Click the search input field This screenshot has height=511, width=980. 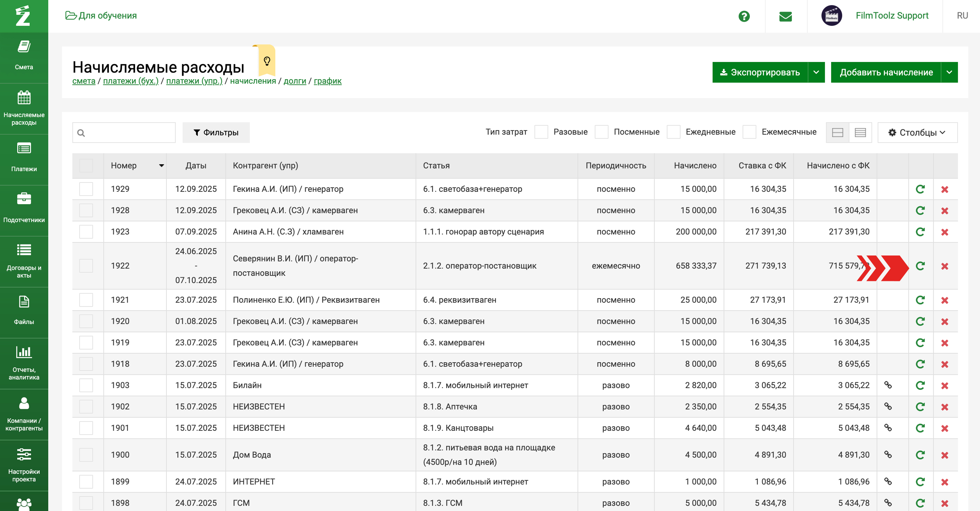(x=124, y=132)
